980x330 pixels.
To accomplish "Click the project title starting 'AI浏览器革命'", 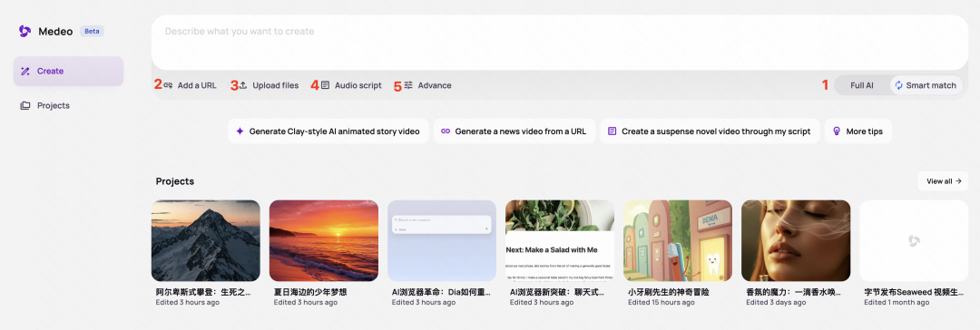I will [x=441, y=292].
